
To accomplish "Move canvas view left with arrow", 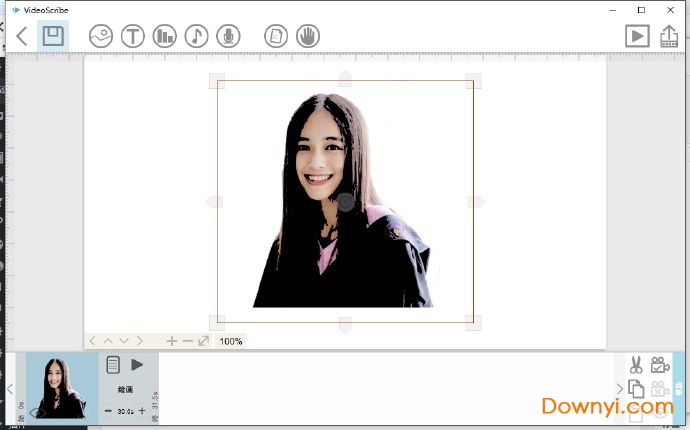I will pyautogui.click(x=92, y=341).
